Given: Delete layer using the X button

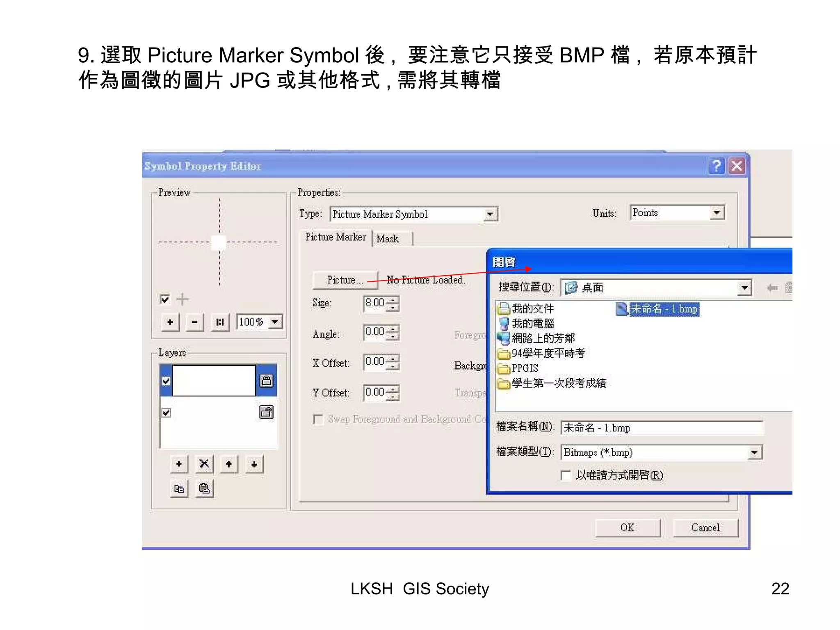Looking at the screenshot, I should [x=204, y=464].
